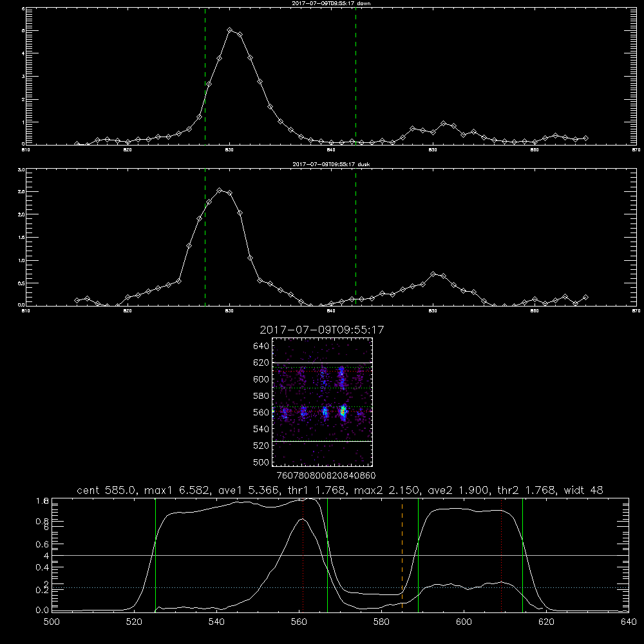Select the 'max2 2.150' value
This screenshot has width=644, height=644.
pyautogui.click(x=386, y=490)
